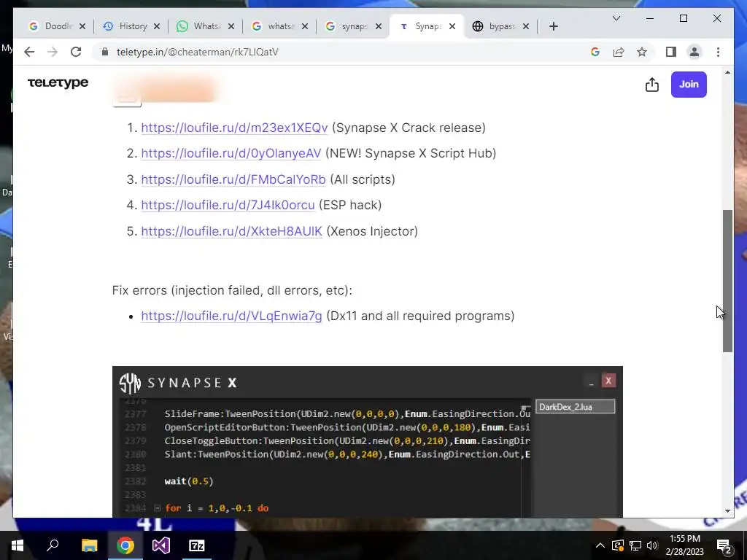This screenshot has width=747, height=560.
Task: Close the active Synapse Teletype tab
Action: (452, 26)
